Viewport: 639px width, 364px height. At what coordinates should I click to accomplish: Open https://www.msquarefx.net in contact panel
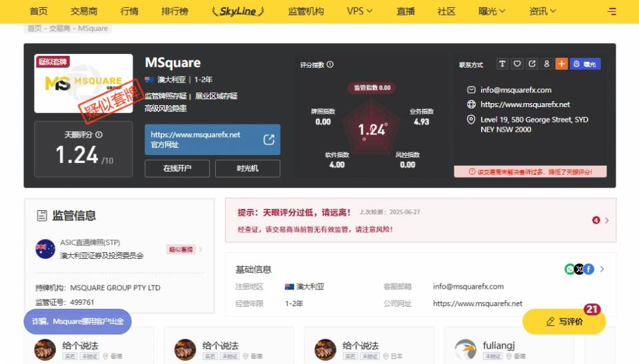click(x=525, y=104)
